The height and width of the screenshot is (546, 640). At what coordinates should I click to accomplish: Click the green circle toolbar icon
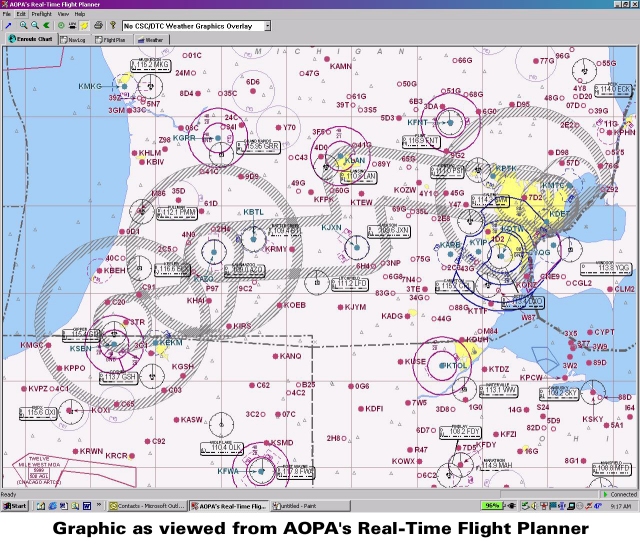(x=61, y=25)
